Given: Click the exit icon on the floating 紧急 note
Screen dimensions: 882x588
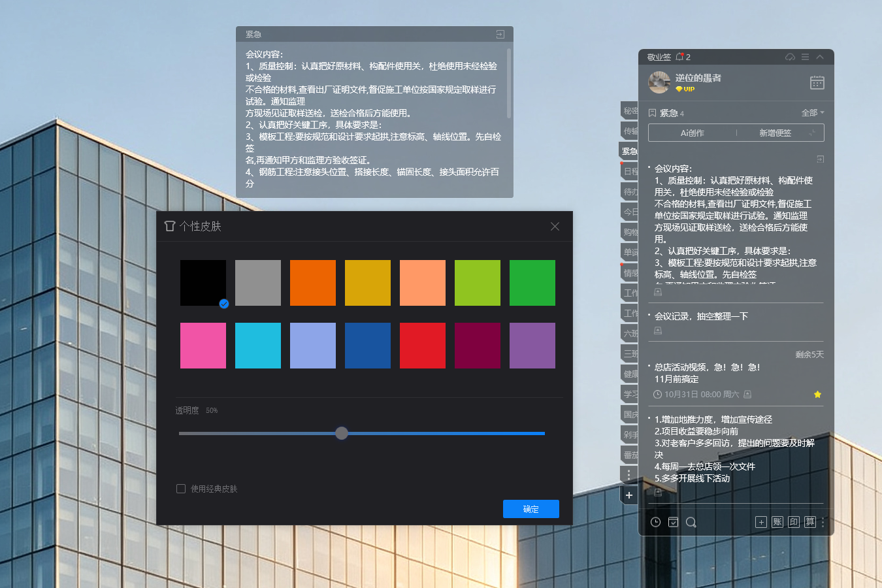Looking at the screenshot, I should tap(500, 34).
